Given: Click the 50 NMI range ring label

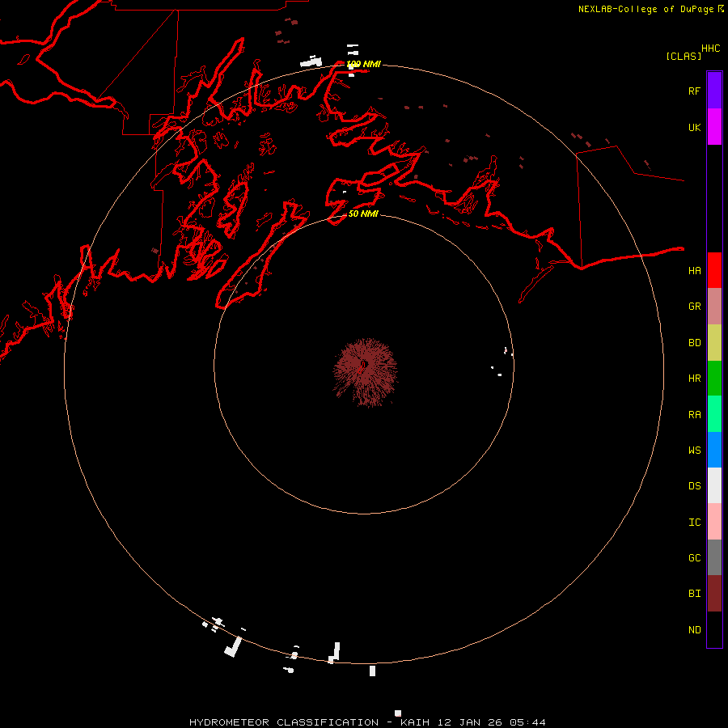Looking at the screenshot, I should point(363,214).
